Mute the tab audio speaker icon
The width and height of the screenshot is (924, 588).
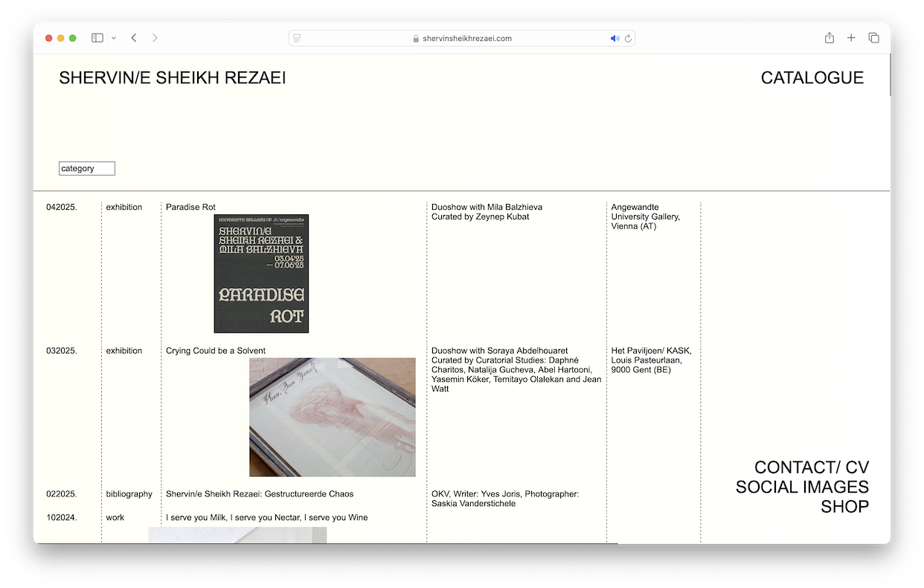(x=615, y=39)
